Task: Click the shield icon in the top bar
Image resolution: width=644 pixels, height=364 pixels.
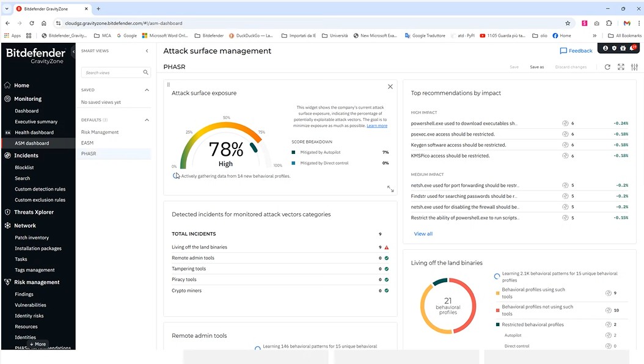Action: pos(614,48)
